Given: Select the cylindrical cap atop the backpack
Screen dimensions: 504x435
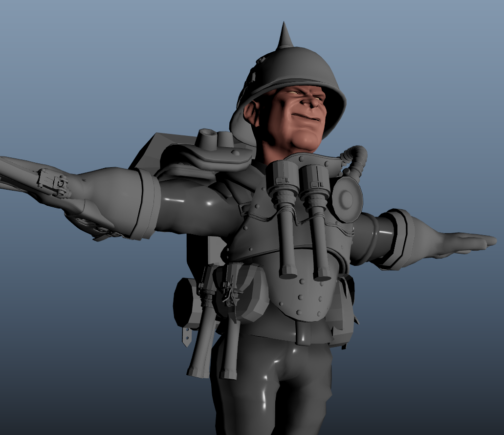Looking at the screenshot, I should pyautogui.click(x=207, y=139).
